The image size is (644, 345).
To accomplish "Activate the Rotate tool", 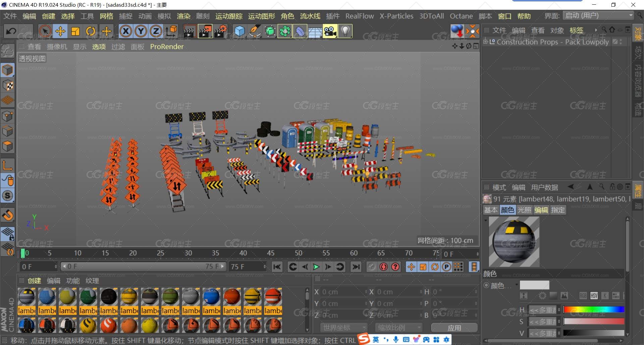I will (91, 31).
